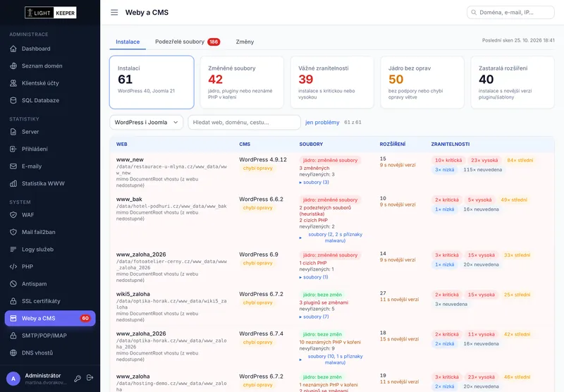Image resolution: width=564 pixels, height=392 pixels.
Task: Click the key icon next to Administrátor
Action: pos(78,379)
